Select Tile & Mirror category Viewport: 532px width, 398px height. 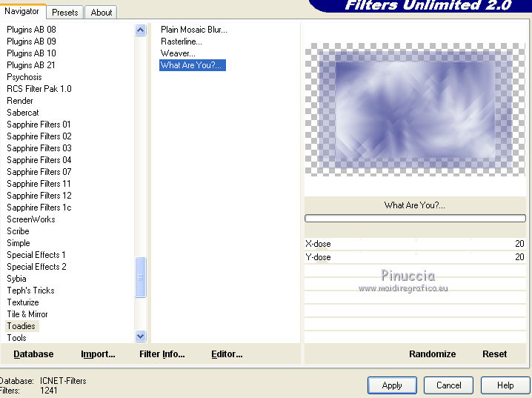point(27,314)
